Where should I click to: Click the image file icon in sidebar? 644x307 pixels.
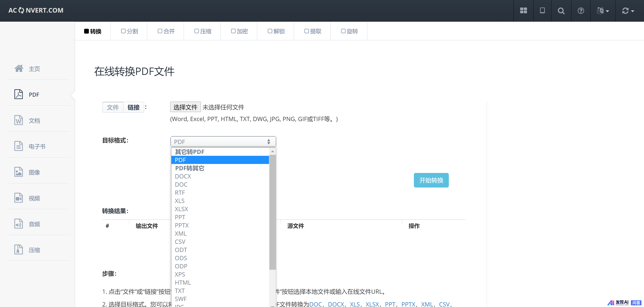19,172
